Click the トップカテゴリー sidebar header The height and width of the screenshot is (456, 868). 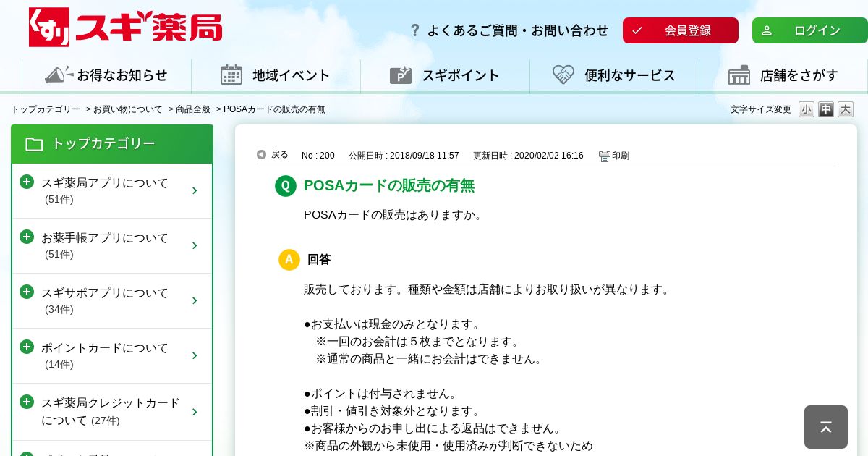coord(112,144)
